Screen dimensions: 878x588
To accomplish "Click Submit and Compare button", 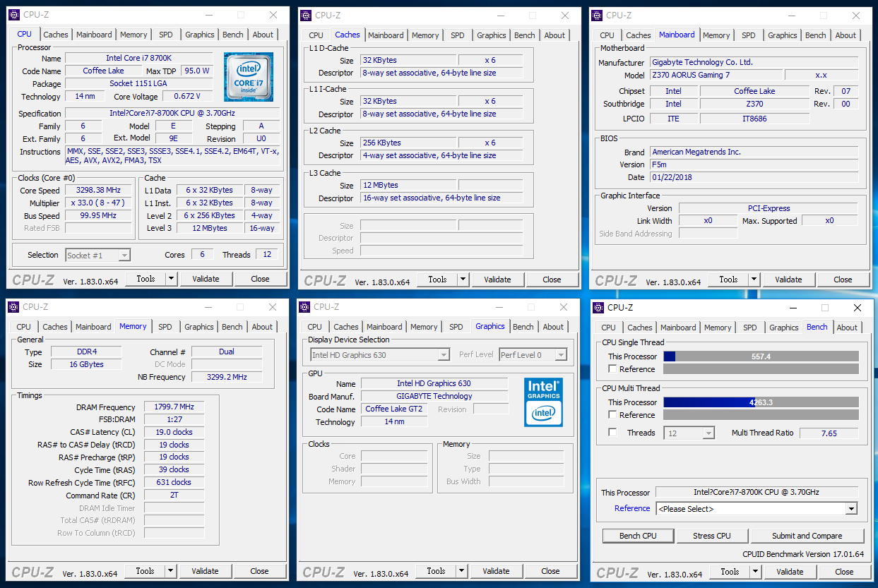I will click(x=807, y=536).
